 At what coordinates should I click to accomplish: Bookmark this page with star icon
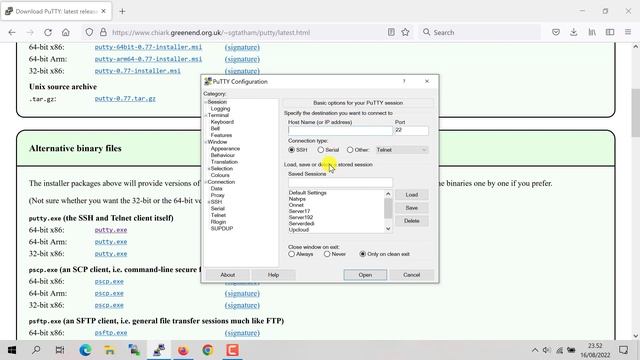[405, 32]
